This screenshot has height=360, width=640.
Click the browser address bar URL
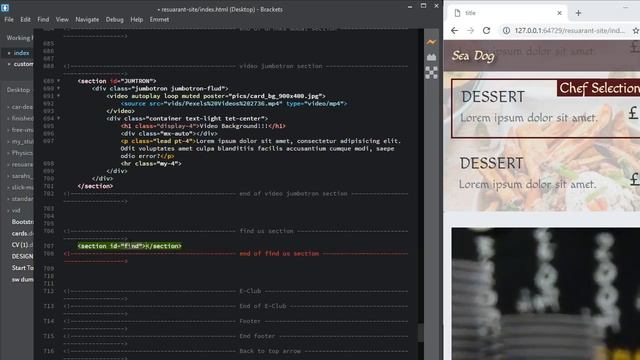click(569, 31)
